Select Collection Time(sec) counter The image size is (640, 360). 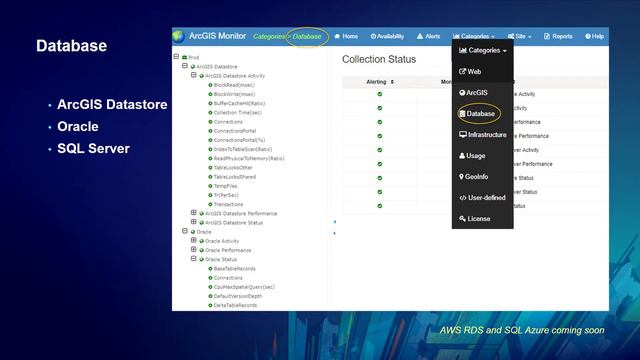[238, 113]
